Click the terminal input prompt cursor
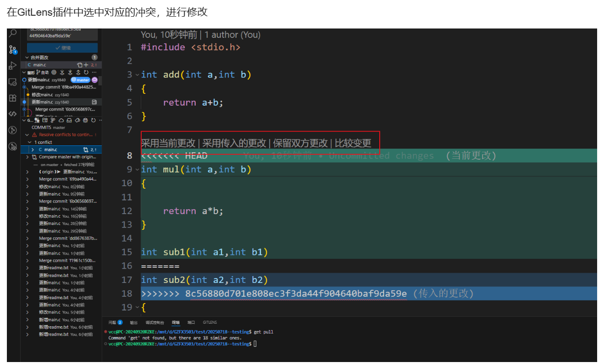This screenshot has width=605, height=364. click(x=255, y=344)
